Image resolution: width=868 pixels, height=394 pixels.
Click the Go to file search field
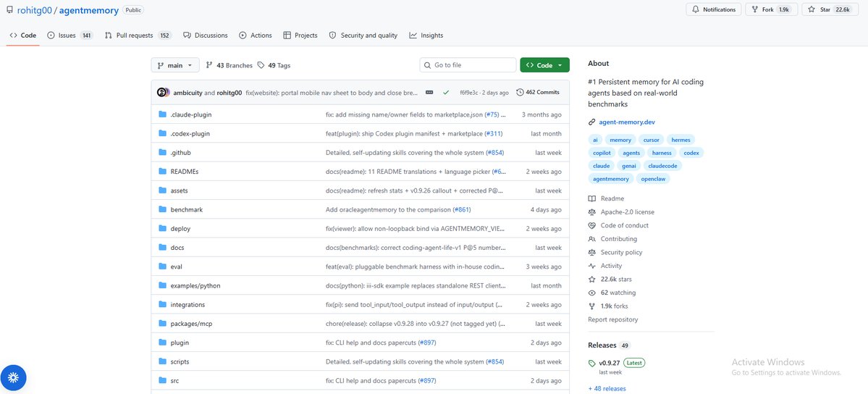point(467,65)
